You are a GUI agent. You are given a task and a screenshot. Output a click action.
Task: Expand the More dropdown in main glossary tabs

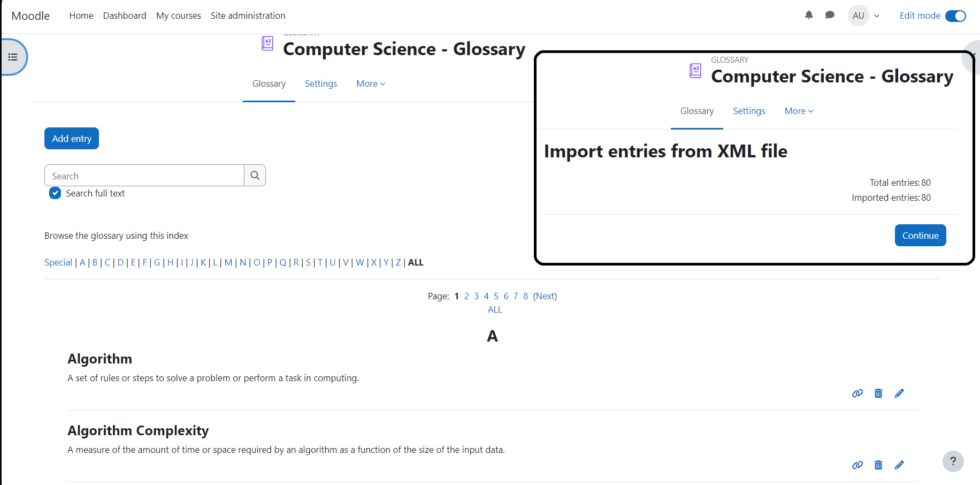click(371, 84)
